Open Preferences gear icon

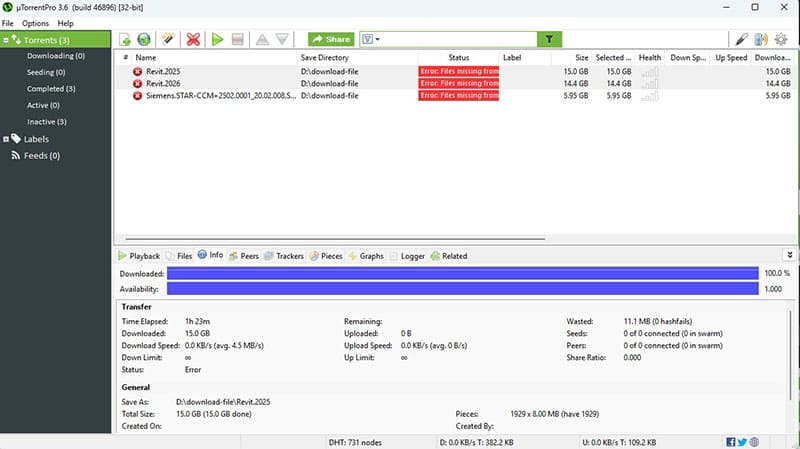(781, 39)
